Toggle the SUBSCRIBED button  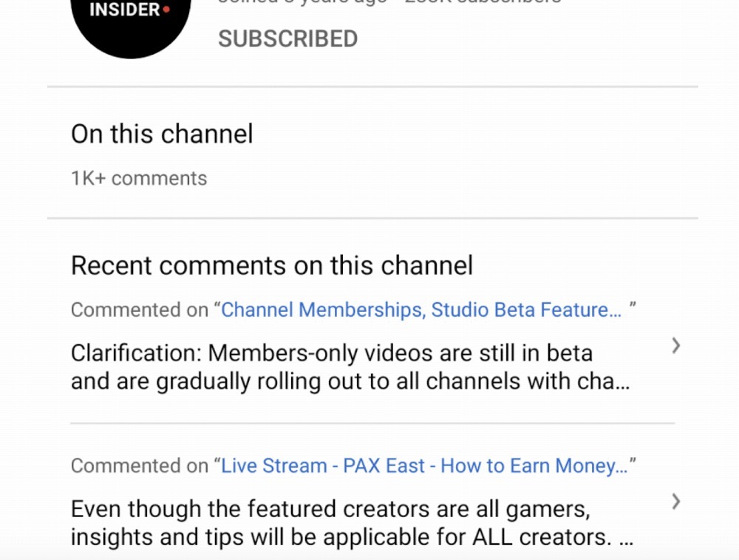tap(288, 38)
